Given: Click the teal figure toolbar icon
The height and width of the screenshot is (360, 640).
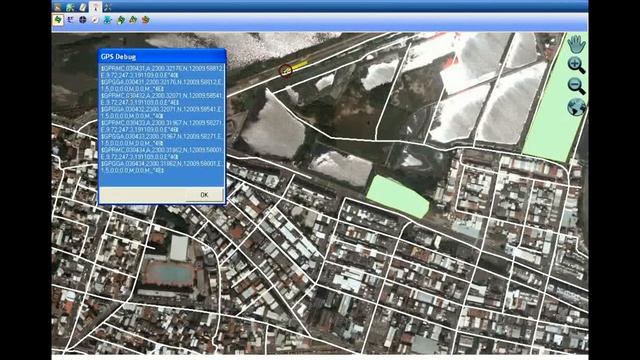Looking at the screenshot, I should (x=107, y=20).
